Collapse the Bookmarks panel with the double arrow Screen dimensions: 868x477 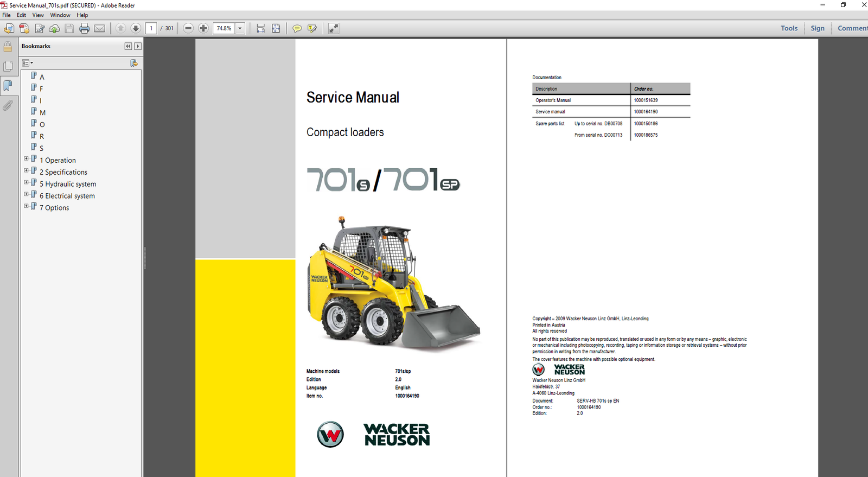(x=128, y=46)
